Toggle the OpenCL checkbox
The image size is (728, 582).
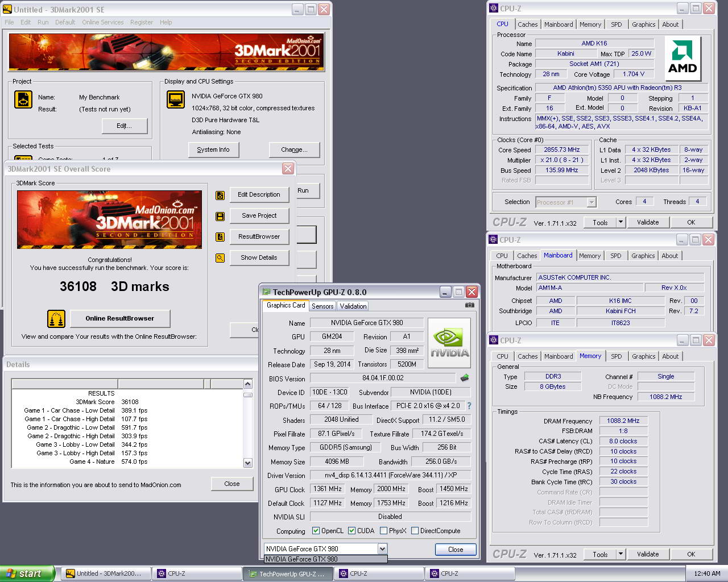coord(316,531)
